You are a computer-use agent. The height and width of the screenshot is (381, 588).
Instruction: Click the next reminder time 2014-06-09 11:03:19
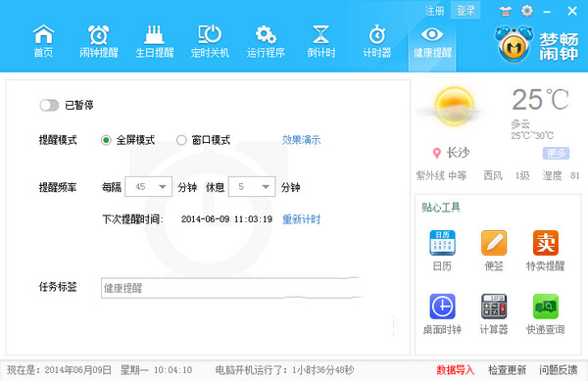pyautogui.click(x=227, y=219)
